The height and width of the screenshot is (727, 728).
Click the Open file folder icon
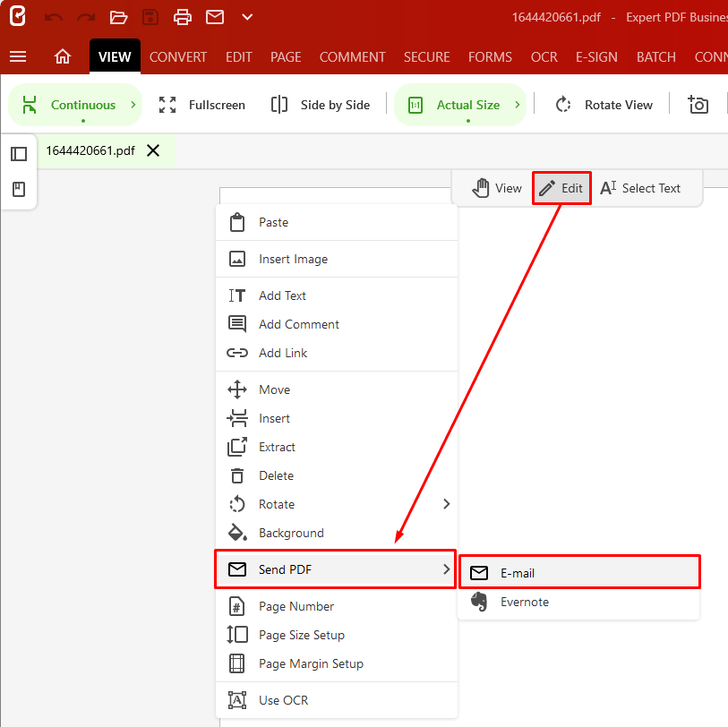coord(118,17)
